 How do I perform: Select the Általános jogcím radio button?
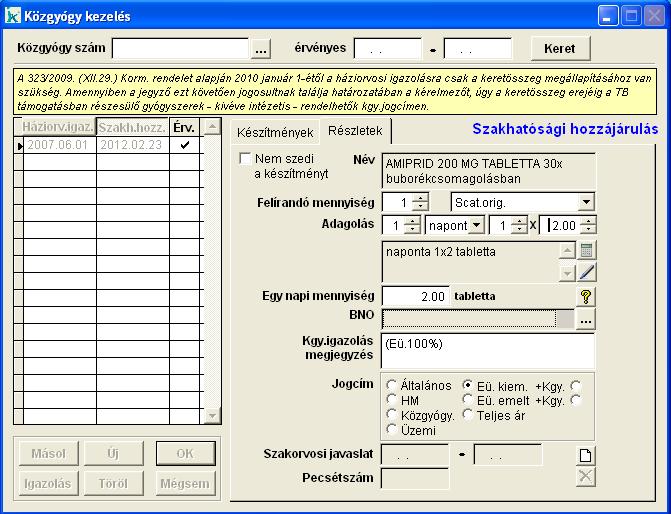coord(391,385)
